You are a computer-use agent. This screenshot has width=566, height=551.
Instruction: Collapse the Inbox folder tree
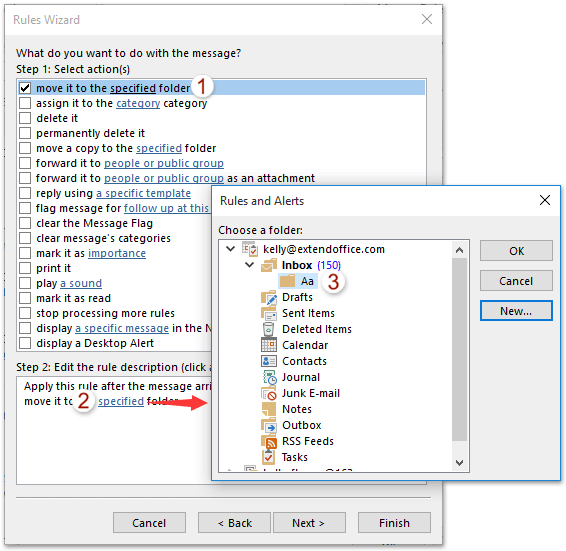tap(249, 265)
